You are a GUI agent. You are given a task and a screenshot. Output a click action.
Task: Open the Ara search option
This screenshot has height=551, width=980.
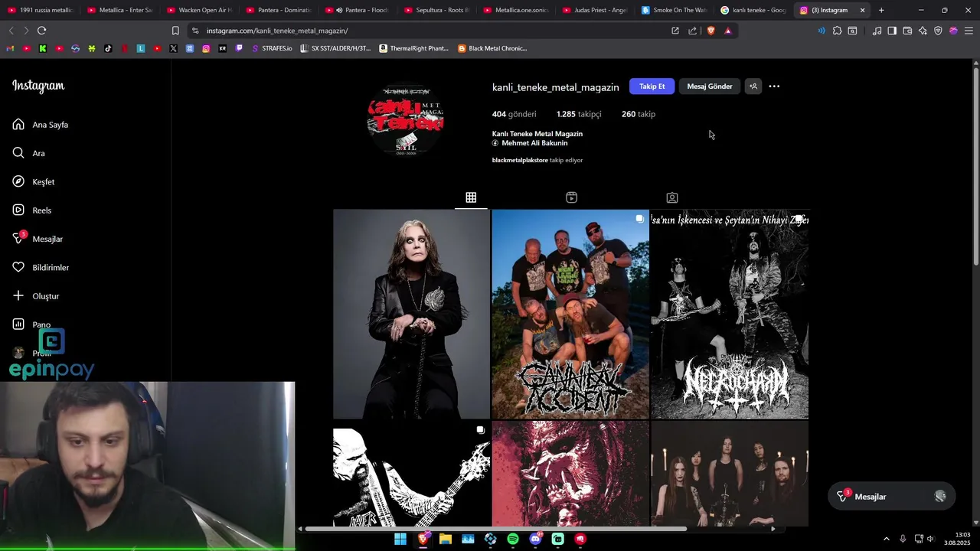pyautogui.click(x=29, y=153)
